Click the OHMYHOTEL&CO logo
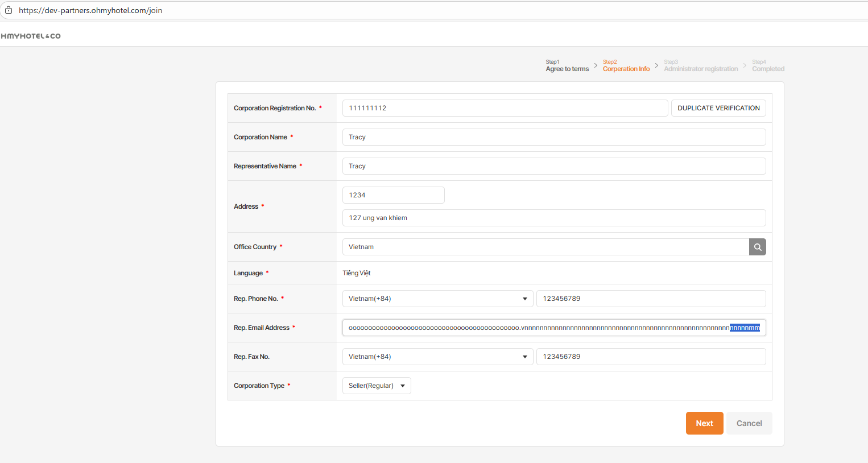 pos(31,36)
